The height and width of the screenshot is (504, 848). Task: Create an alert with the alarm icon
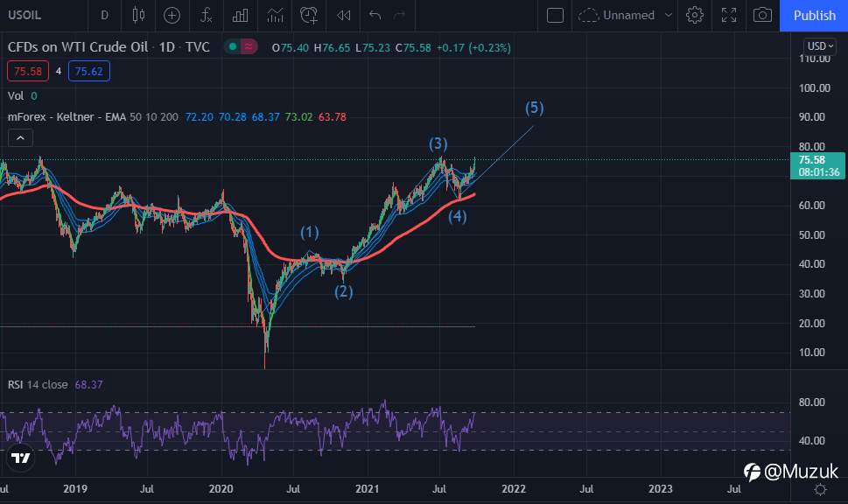(x=309, y=15)
